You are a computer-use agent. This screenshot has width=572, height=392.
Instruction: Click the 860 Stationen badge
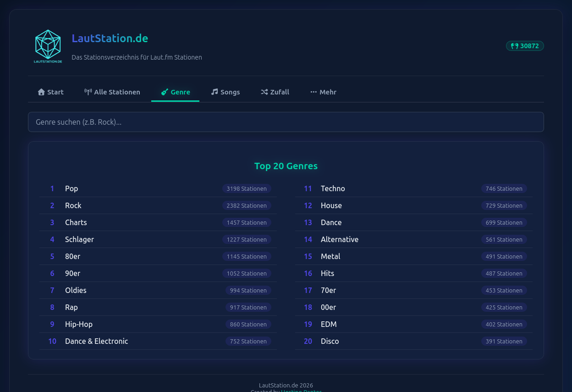[x=248, y=324]
